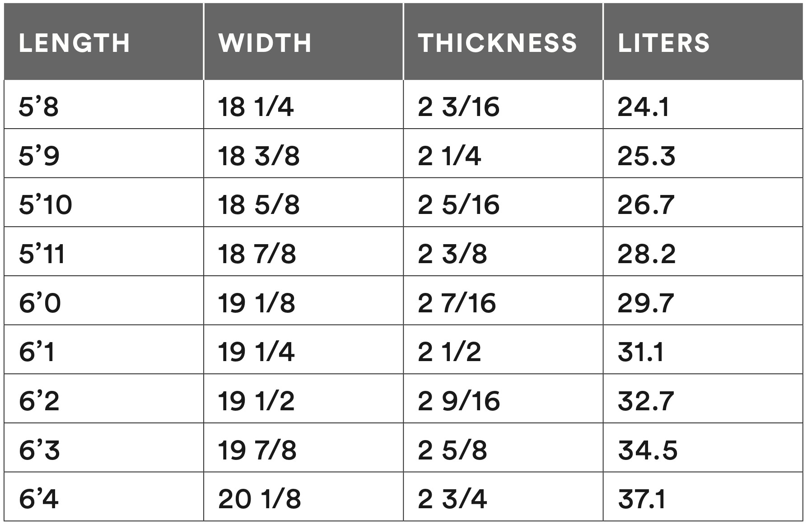Viewport: 812px width, 529px height.
Task: Click the 37.1 liters cell
Action: pyautogui.click(x=642, y=499)
